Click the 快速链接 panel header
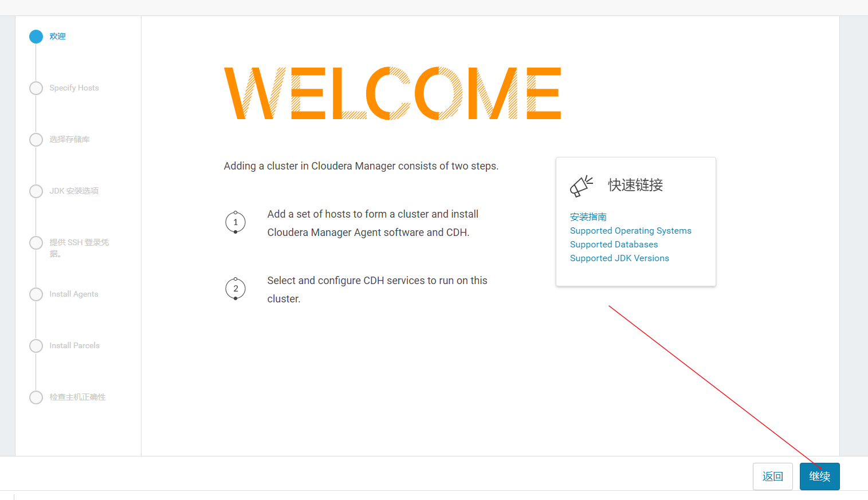The height and width of the screenshot is (500, 868). point(635,185)
